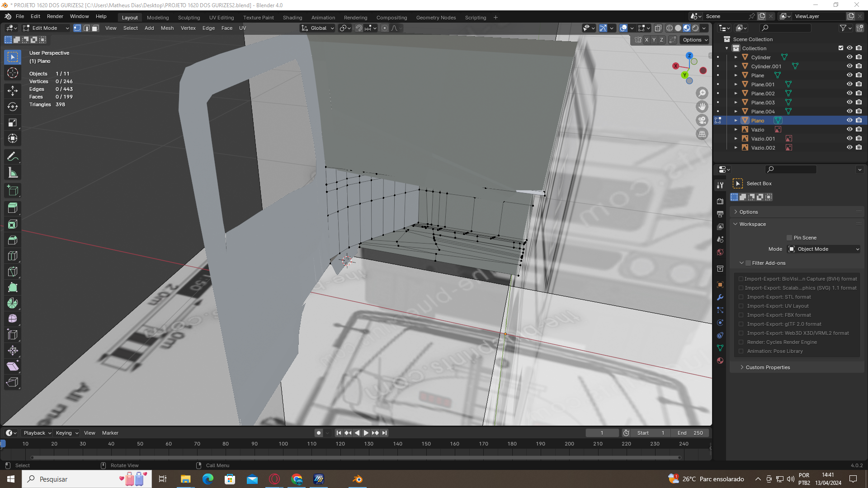Click the timeline End frame field
This screenshot has width=868, height=488.
pyautogui.click(x=690, y=433)
